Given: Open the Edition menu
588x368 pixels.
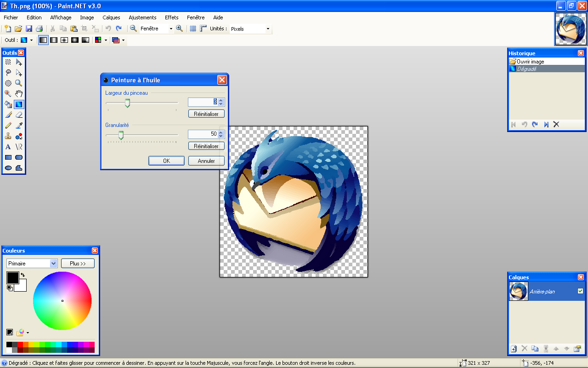Looking at the screenshot, I should 34,17.
